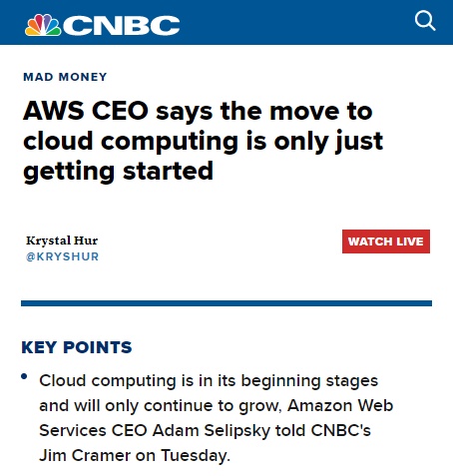Click the WATCH LIVE button
The width and height of the screenshot is (453, 476).
coord(386,241)
